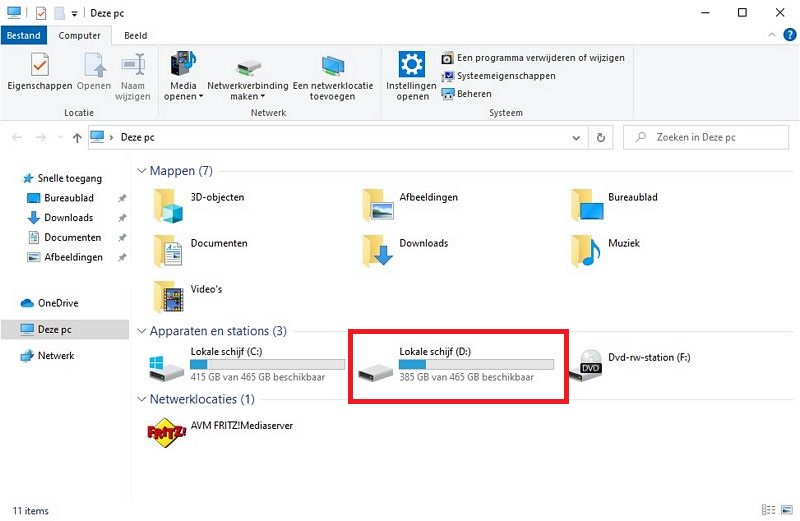
Task: Select AVM FRITZ!Mediaserver network location
Action: 220,431
